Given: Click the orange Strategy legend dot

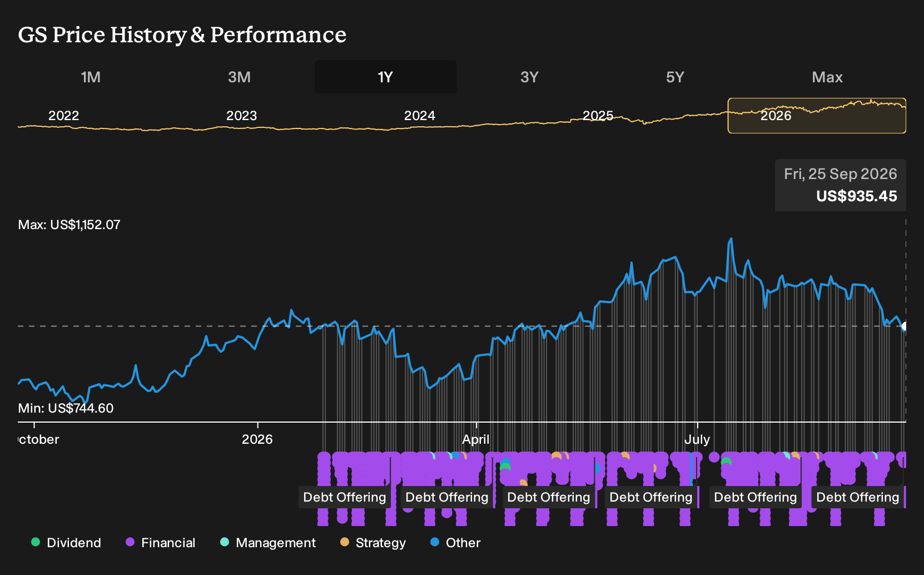Looking at the screenshot, I should pyautogui.click(x=345, y=542).
